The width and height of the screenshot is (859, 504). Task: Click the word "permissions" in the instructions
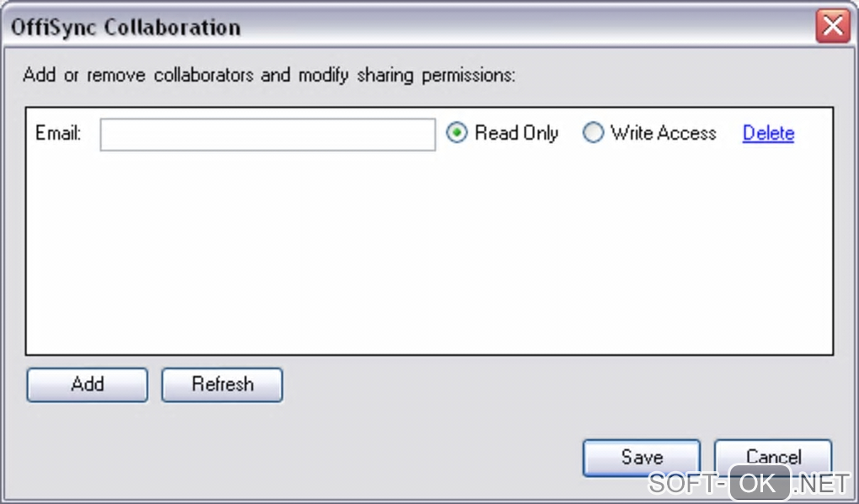[467, 75]
